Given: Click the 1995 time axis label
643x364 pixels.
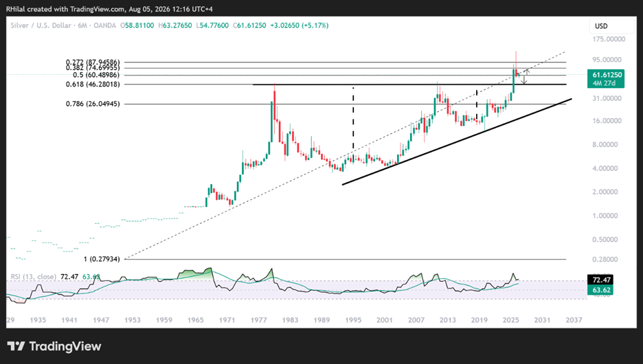Looking at the screenshot, I should pyautogui.click(x=353, y=320).
